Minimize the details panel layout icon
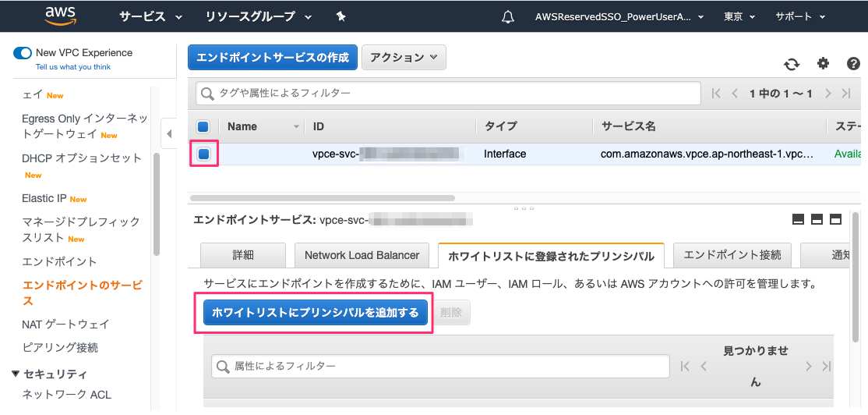 coord(798,219)
